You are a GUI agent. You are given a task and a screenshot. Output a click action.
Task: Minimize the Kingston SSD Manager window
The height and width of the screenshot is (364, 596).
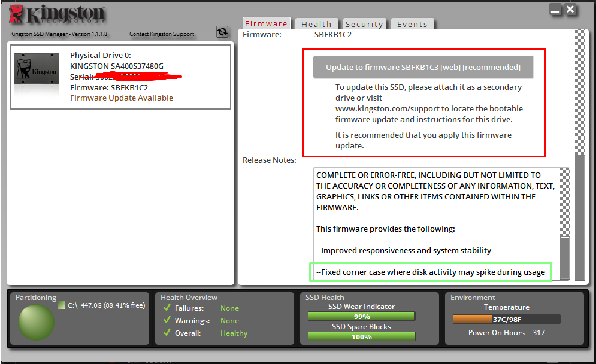click(555, 10)
